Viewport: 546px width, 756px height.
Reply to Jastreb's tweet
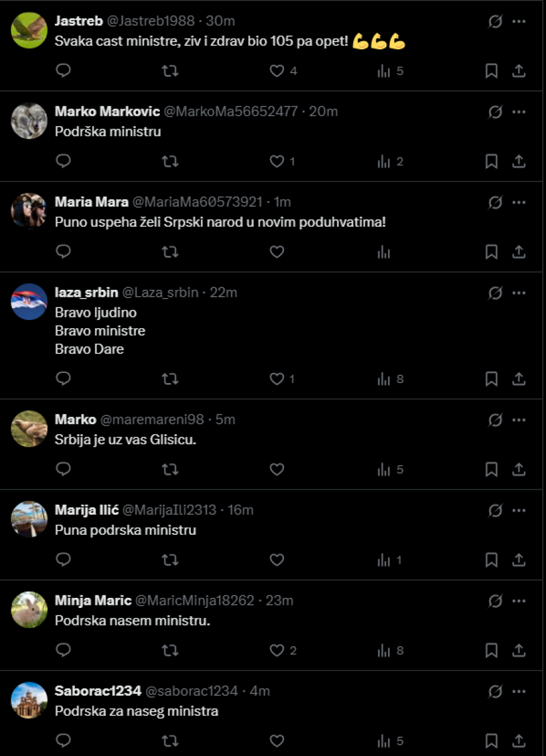pyautogui.click(x=63, y=71)
